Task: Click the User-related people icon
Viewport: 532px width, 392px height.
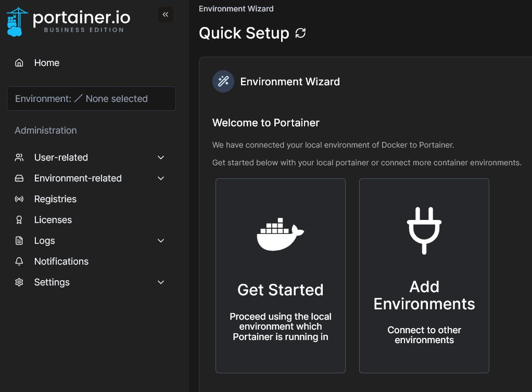Action: [19, 157]
